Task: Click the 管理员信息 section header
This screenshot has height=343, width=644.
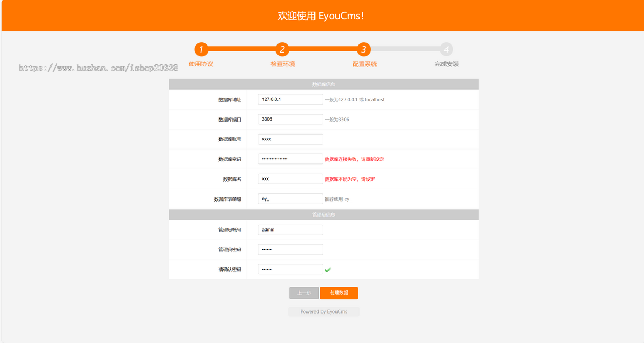Action: (324, 214)
